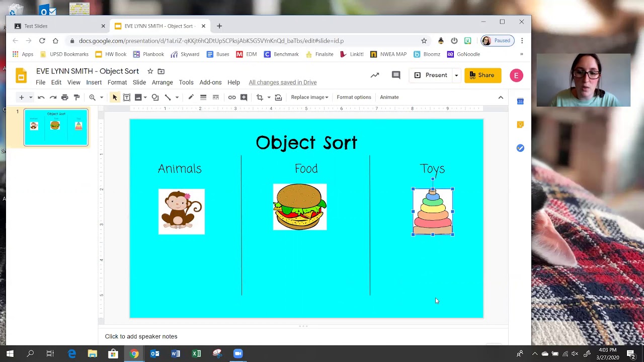
Task: Open the Edit menu
Action: click(x=56, y=82)
